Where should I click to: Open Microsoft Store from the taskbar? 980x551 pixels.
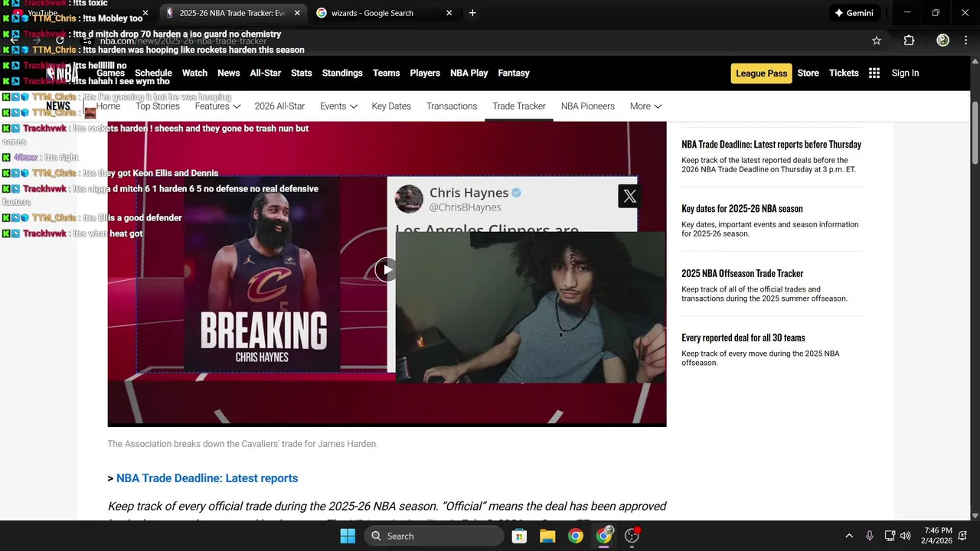(x=519, y=536)
